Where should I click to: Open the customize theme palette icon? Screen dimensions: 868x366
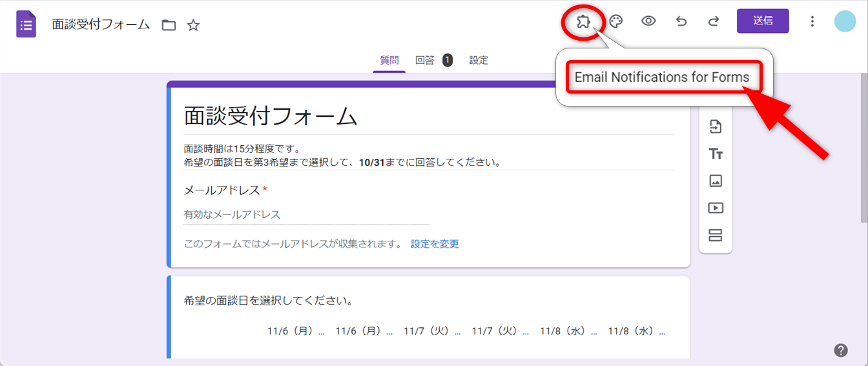(616, 22)
